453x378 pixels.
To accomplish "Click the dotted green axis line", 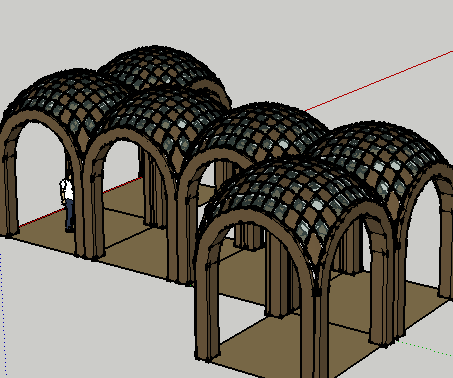I will tap(425, 348).
